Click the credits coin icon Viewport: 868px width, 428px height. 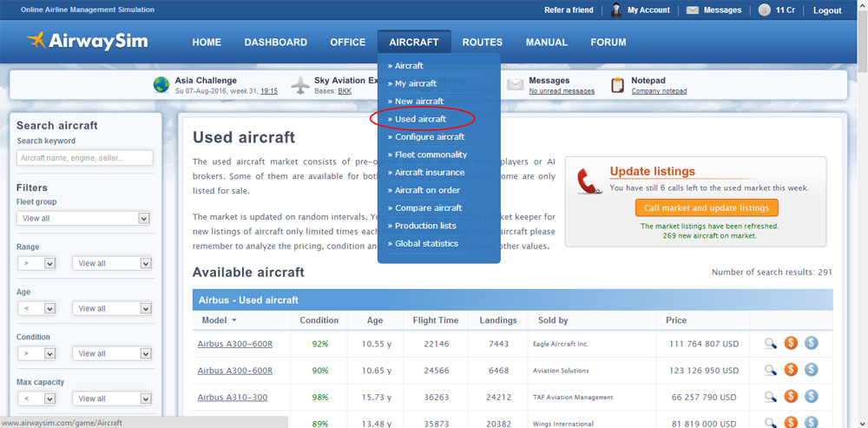coord(764,10)
